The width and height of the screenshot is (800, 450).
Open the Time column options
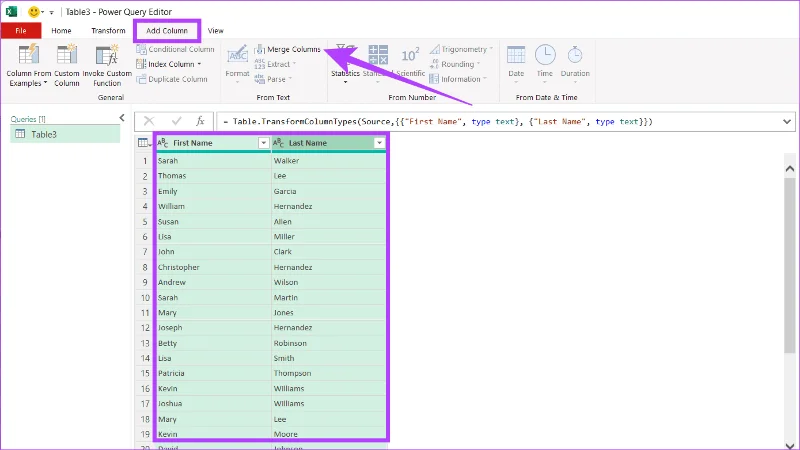pyautogui.click(x=545, y=65)
